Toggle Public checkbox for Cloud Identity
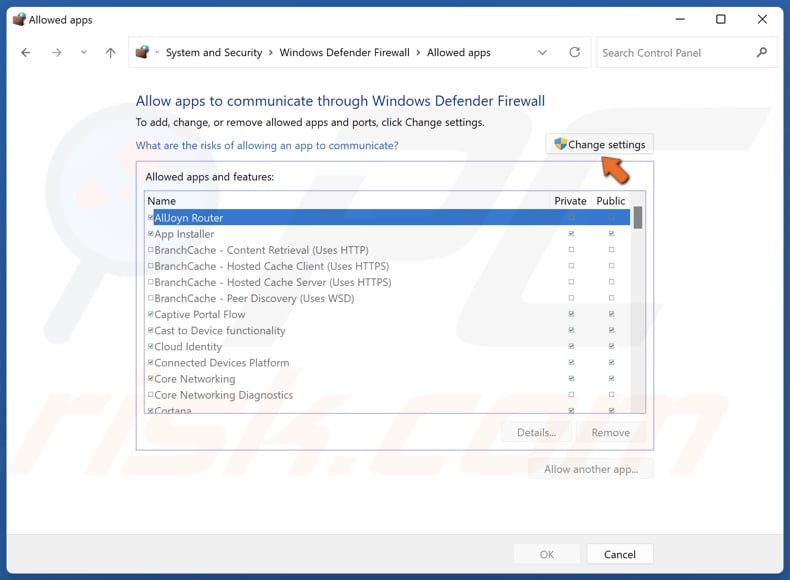The width and height of the screenshot is (790, 580). 611,347
